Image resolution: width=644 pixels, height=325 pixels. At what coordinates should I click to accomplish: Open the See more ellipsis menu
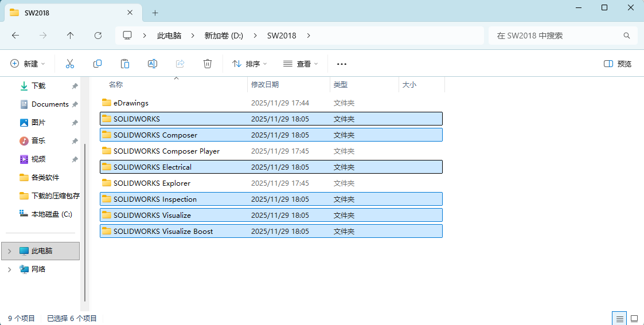342,64
